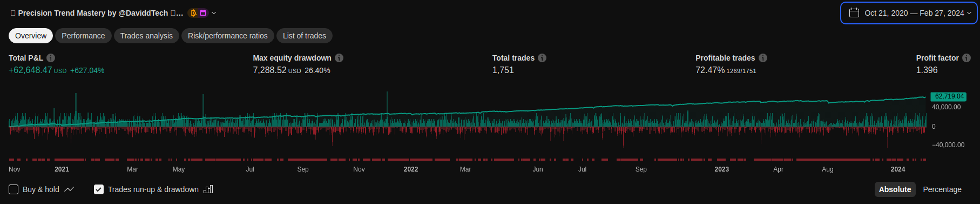980x204 pixels.
Task: Open the Total P&L info tooltip icon
Action: 51,58
